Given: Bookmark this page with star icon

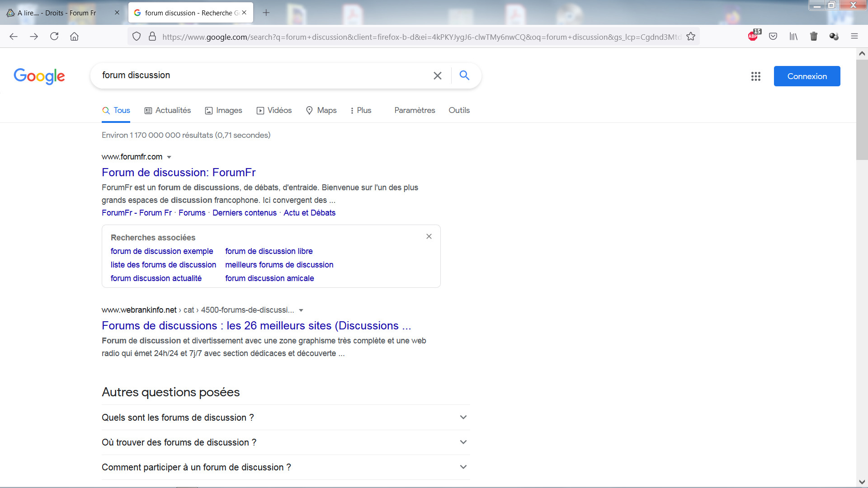Looking at the screenshot, I should tap(690, 37).
